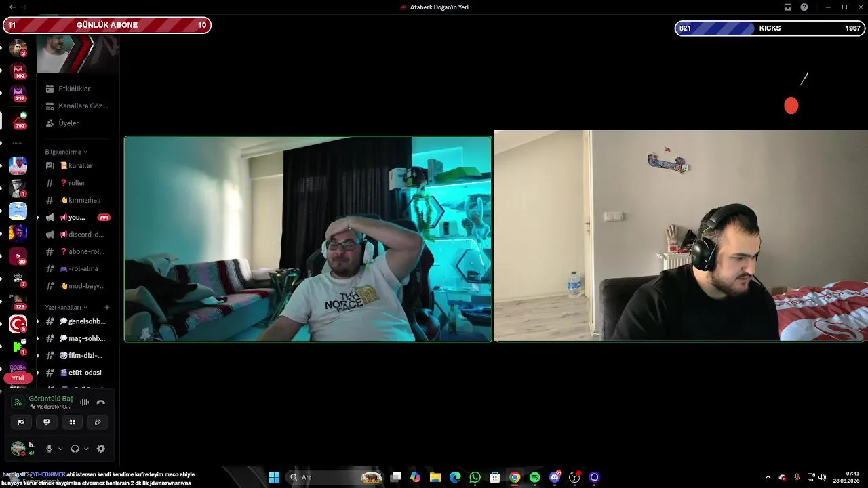Screen dimensions: 868x488
Task: Toggle headphone deafen
Action: (x=75, y=449)
